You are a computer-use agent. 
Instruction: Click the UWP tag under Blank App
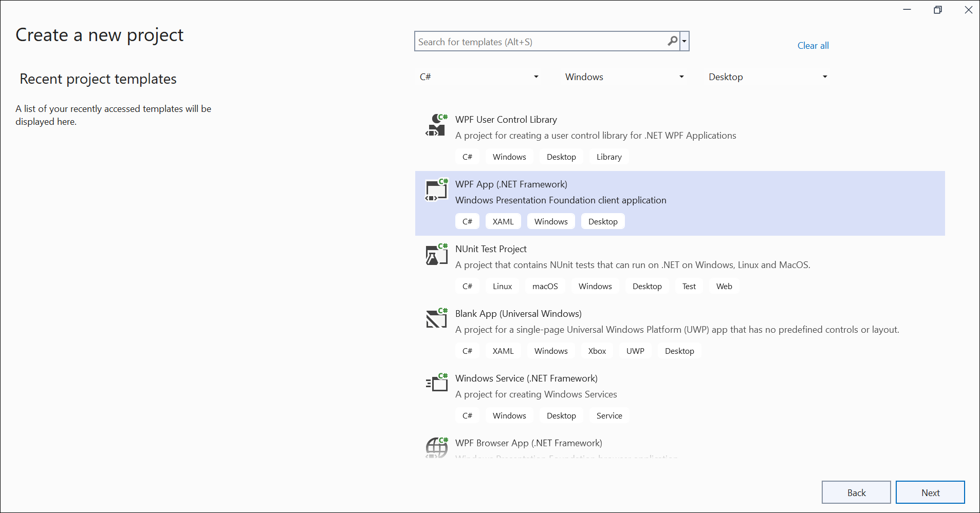pos(635,351)
